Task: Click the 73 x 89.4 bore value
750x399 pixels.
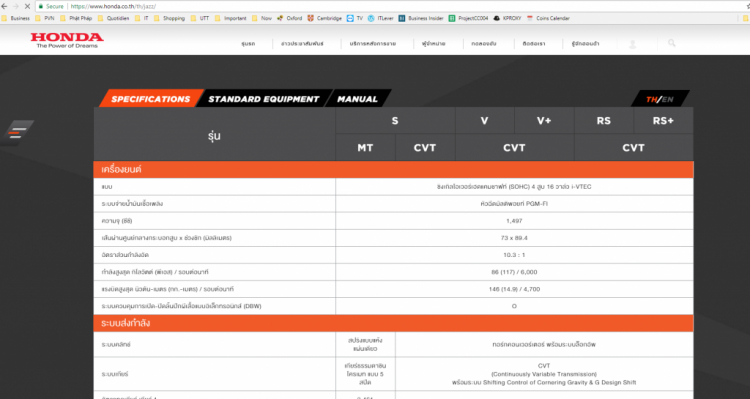Action: pos(514,238)
